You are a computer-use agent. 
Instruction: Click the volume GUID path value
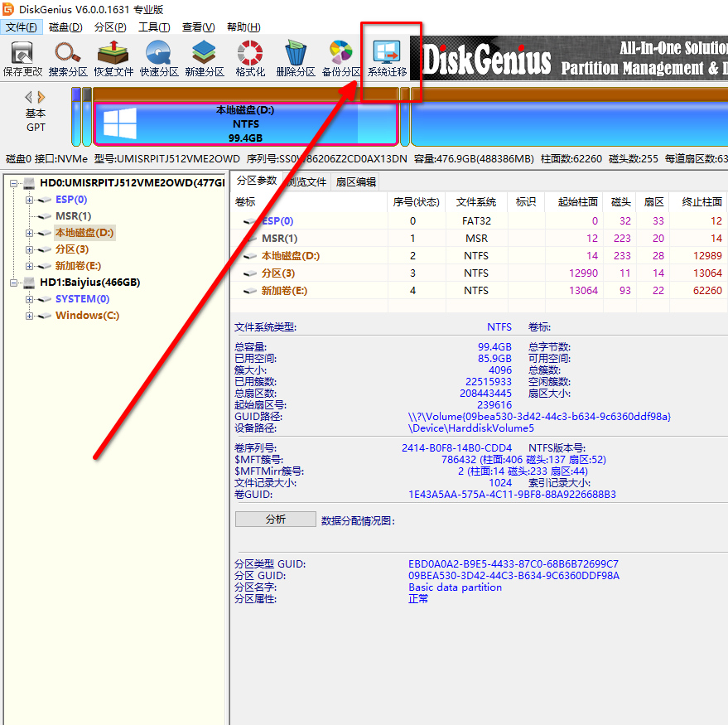[x=539, y=417]
